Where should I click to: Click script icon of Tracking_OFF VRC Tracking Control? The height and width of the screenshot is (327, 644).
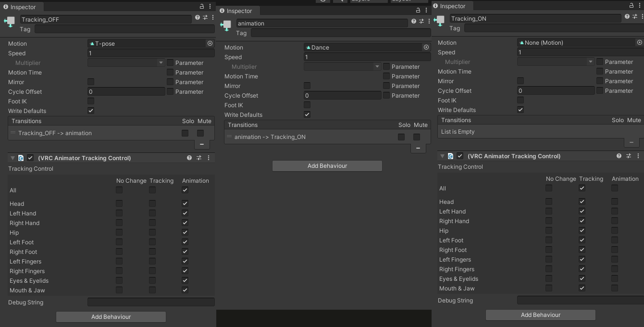point(21,158)
